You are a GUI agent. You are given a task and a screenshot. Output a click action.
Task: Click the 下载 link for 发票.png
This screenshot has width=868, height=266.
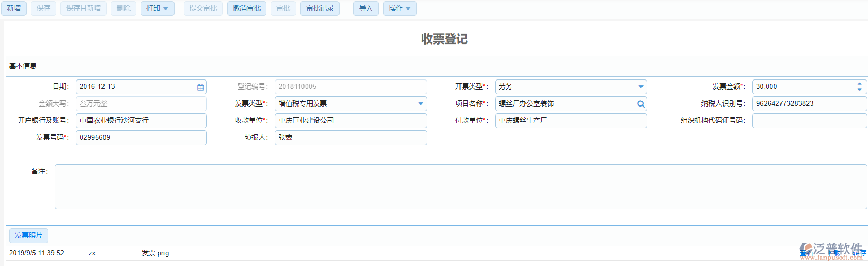[834, 253]
